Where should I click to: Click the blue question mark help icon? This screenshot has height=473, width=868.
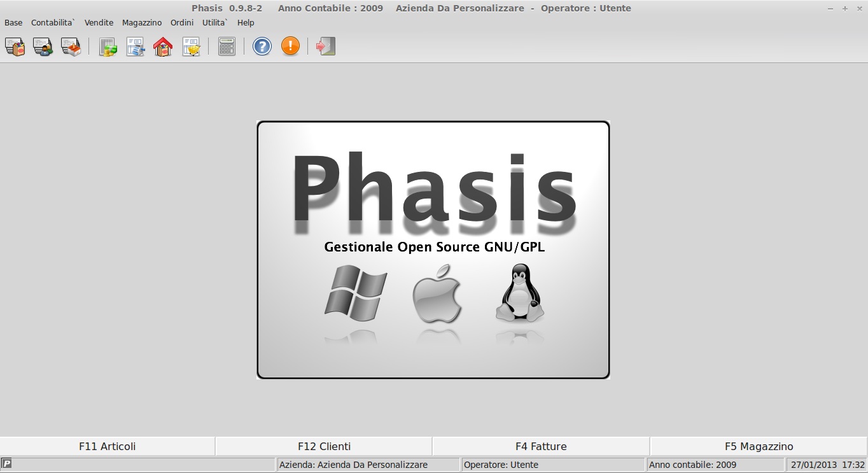(262, 46)
